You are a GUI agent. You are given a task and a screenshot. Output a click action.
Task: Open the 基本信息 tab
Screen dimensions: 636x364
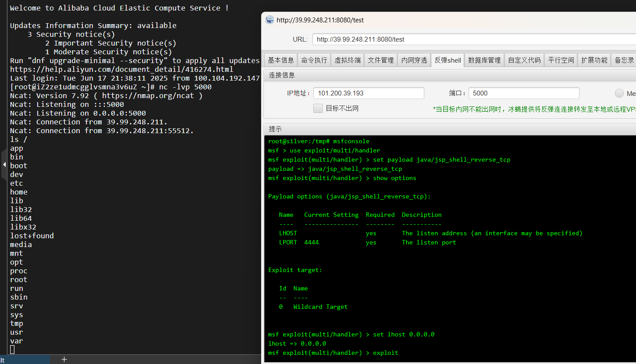pos(281,60)
